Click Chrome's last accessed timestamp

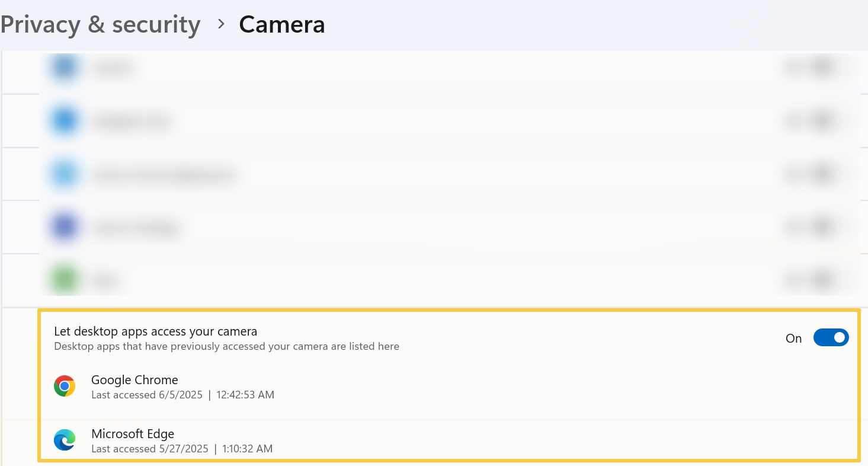click(x=182, y=394)
